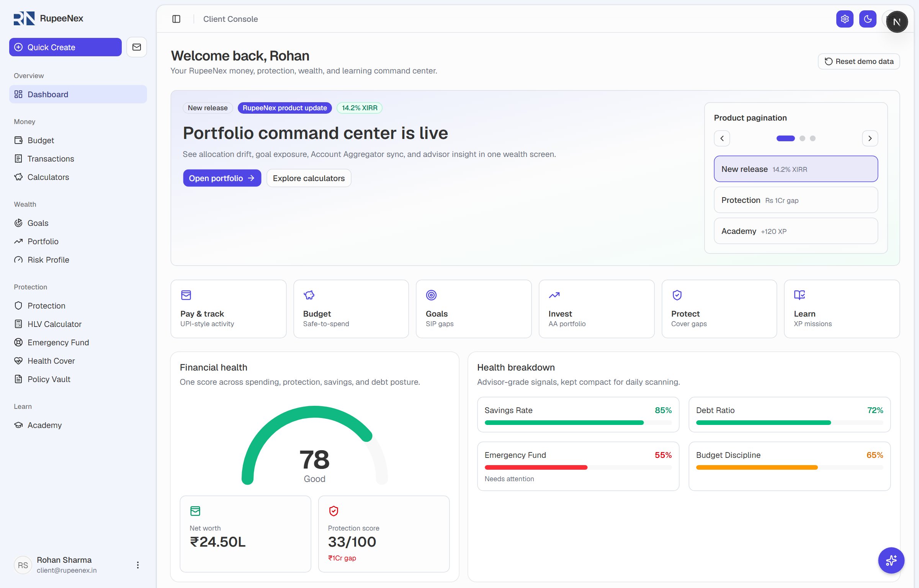Click Explore calculators button
The image size is (919, 588).
coord(309,178)
